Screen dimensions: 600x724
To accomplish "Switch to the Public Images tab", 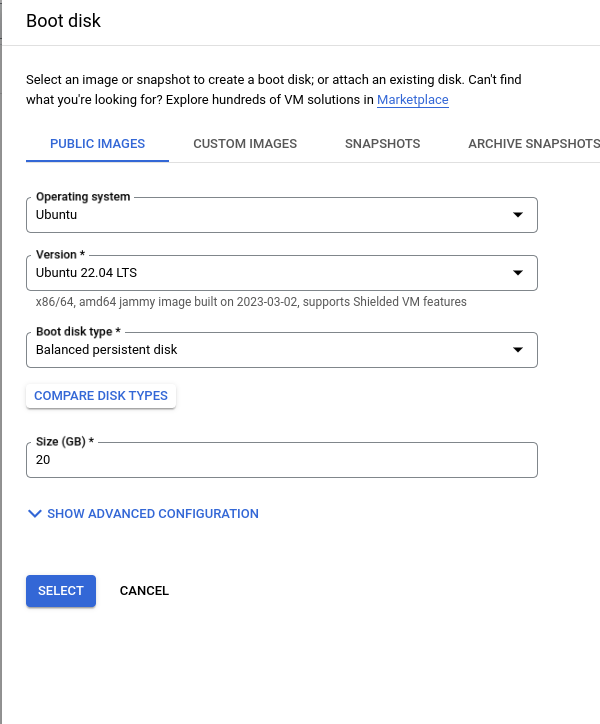I will click(x=97, y=144).
